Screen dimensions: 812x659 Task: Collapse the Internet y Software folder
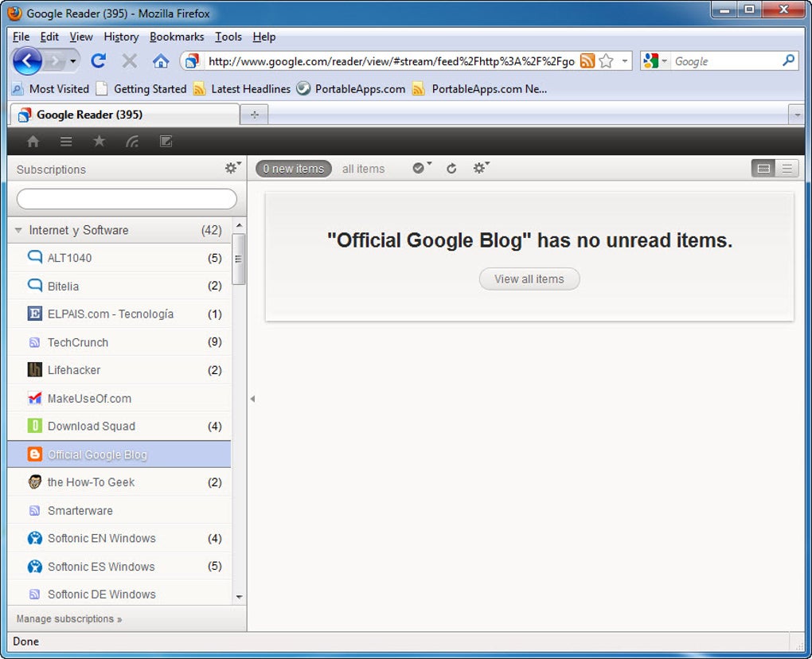pyautogui.click(x=18, y=230)
